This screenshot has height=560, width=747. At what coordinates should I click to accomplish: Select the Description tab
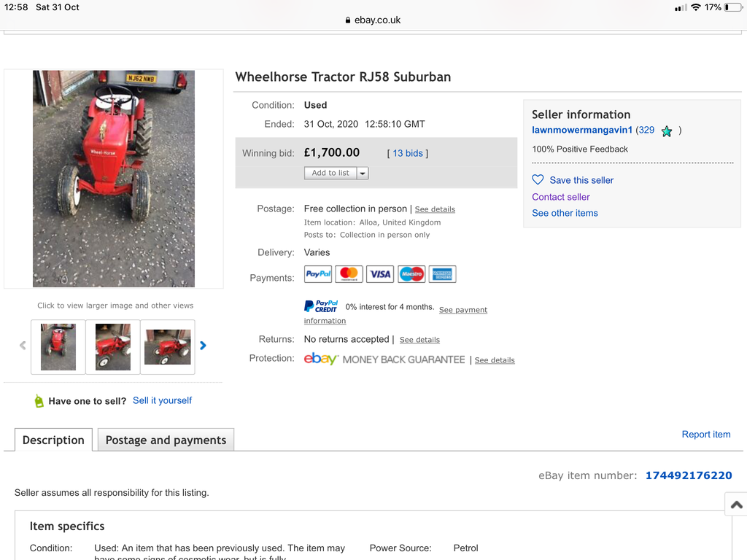tap(53, 440)
